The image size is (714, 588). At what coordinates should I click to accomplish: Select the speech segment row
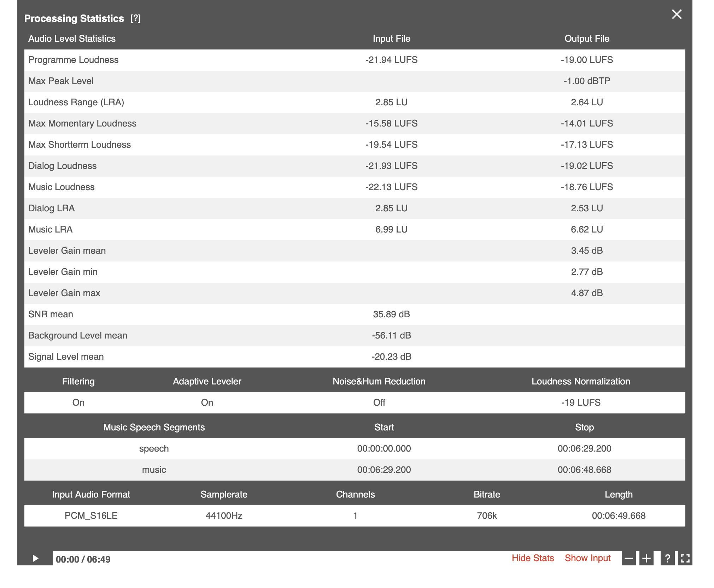click(154, 448)
